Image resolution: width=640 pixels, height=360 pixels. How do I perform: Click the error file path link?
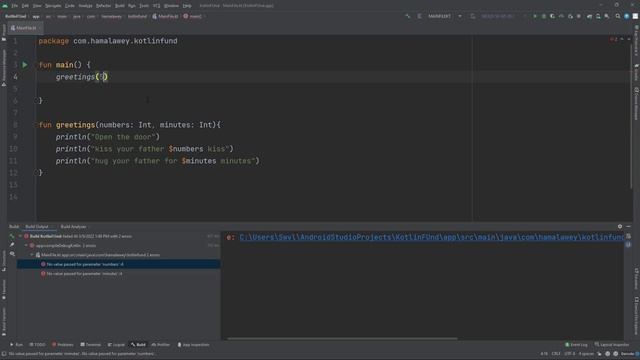(431, 237)
